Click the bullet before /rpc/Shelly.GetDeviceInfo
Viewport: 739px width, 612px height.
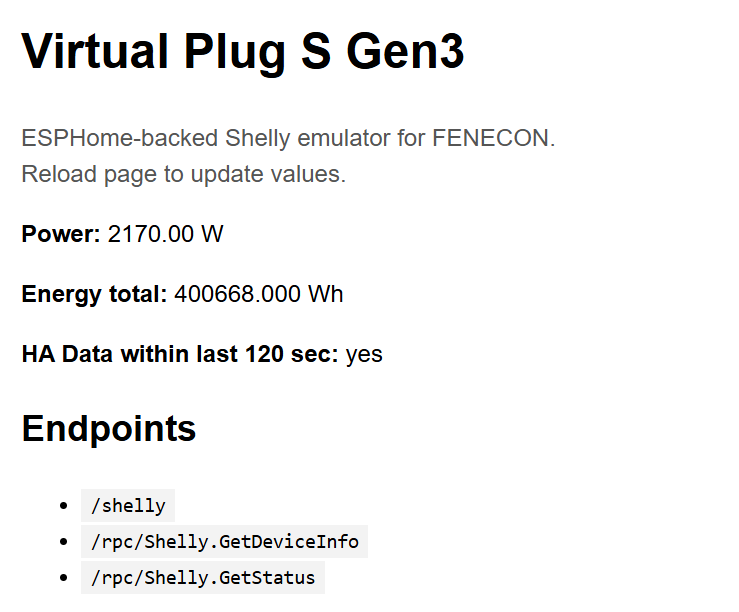pyautogui.click(x=65, y=542)
